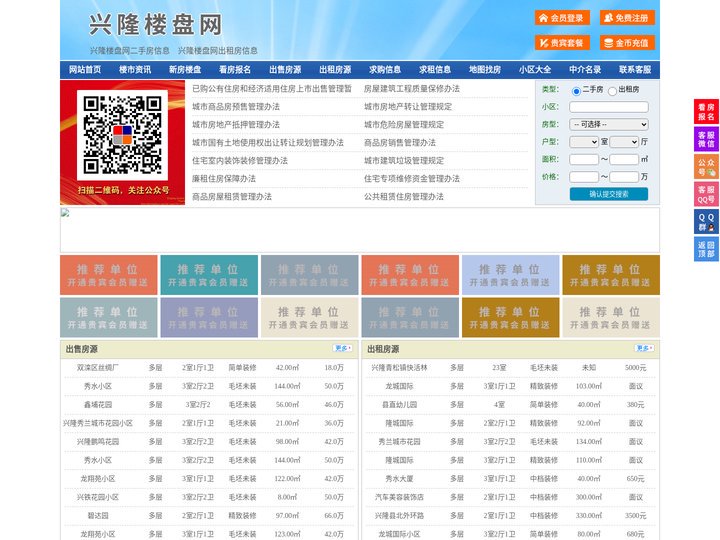Open link 房屋建筑工程质量保修办法
This screenshot has width=720, height=540.
(412, 89)
